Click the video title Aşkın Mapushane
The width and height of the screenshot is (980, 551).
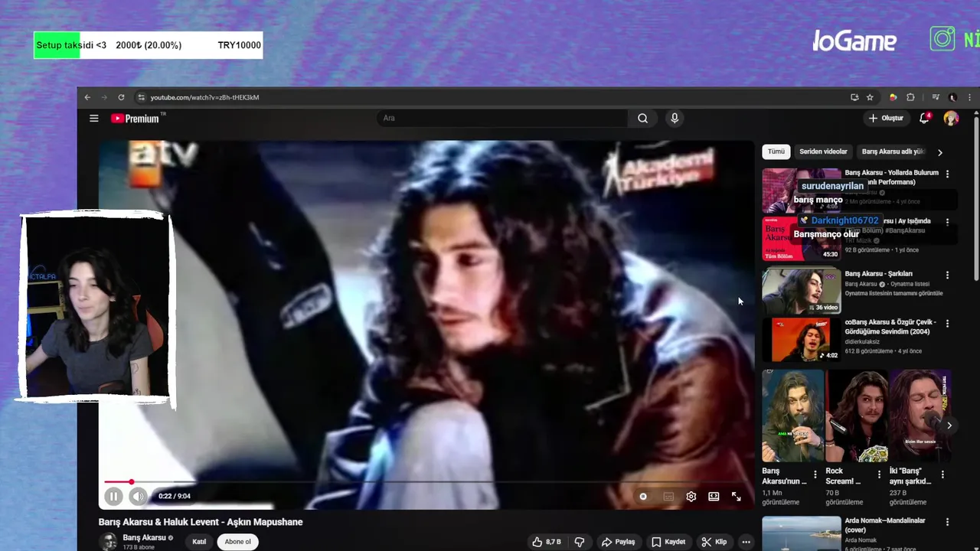[201, 522]
